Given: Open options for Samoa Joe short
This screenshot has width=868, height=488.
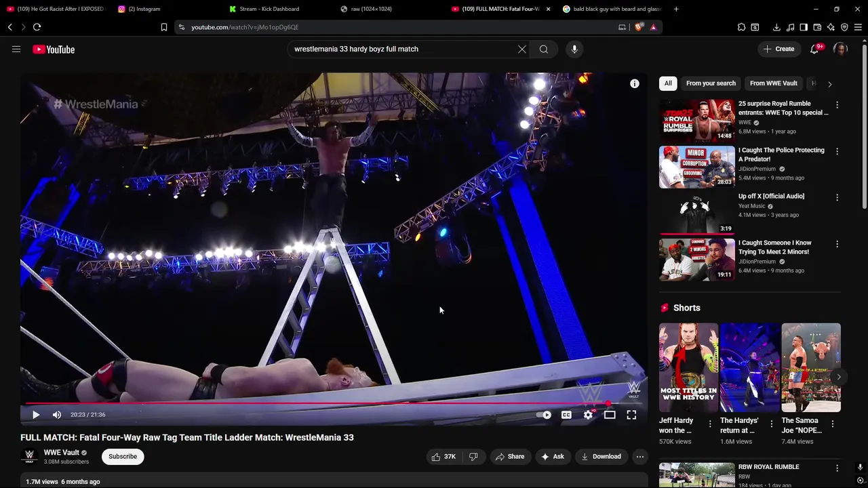Looking at the screenshot, I should click(832, 424).
